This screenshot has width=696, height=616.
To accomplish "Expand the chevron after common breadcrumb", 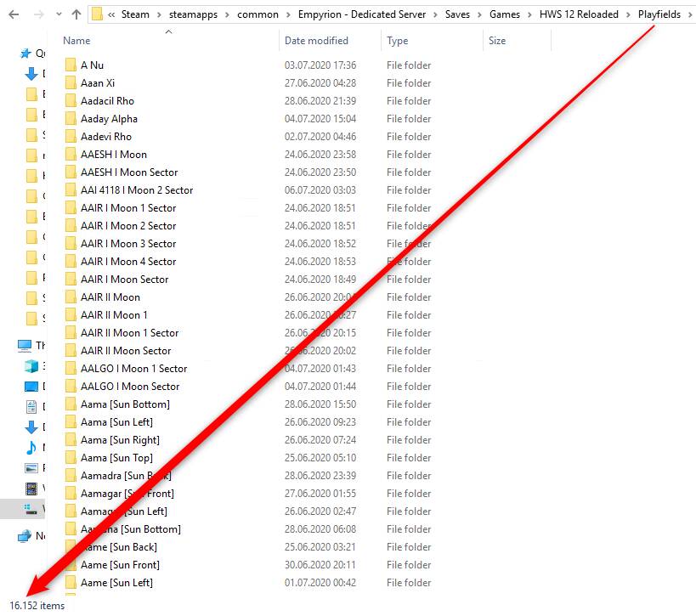I will 289,15.
